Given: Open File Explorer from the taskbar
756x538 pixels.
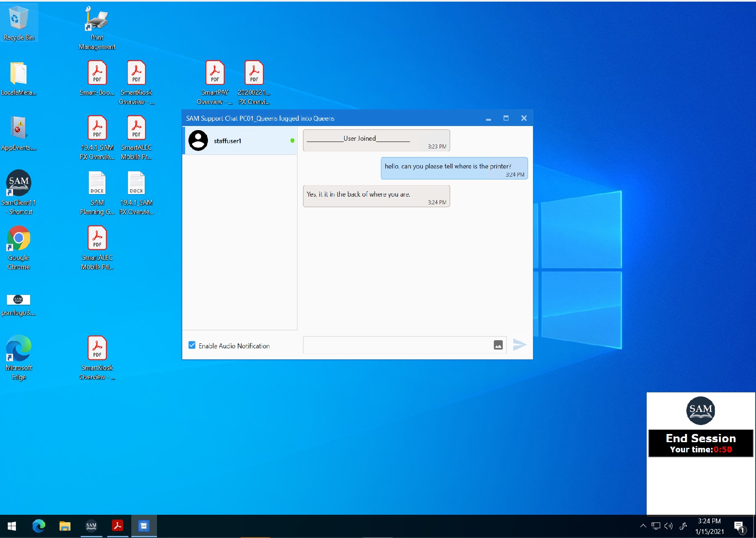Looking at the screenshot, I should pyautogui.click(x=65, y=526).
